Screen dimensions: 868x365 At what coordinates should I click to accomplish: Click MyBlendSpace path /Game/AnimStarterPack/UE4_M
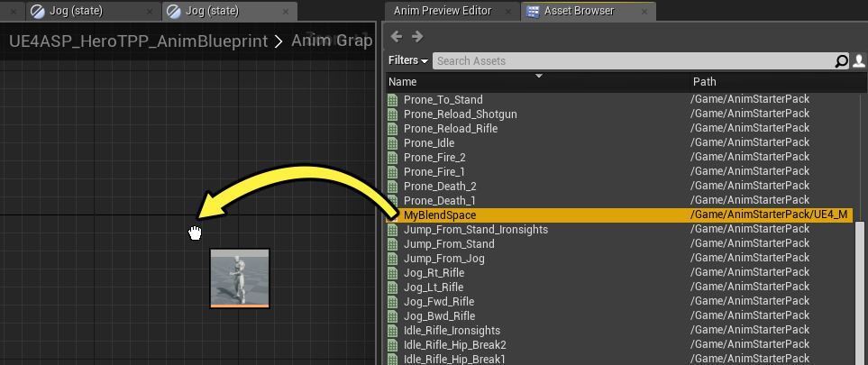(x=769, y=214)
